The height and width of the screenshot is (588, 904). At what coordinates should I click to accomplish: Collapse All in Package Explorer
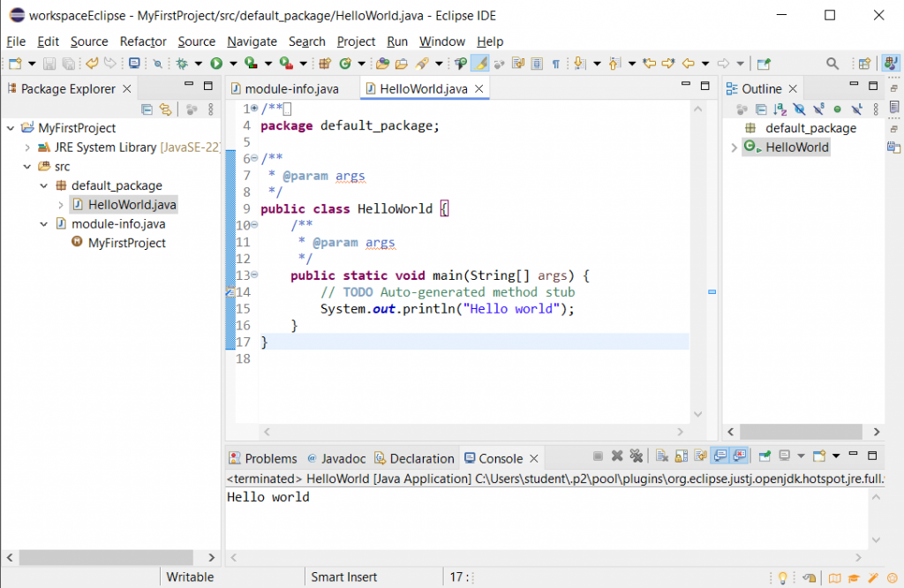pyautogui.click(x=147, y=109)
